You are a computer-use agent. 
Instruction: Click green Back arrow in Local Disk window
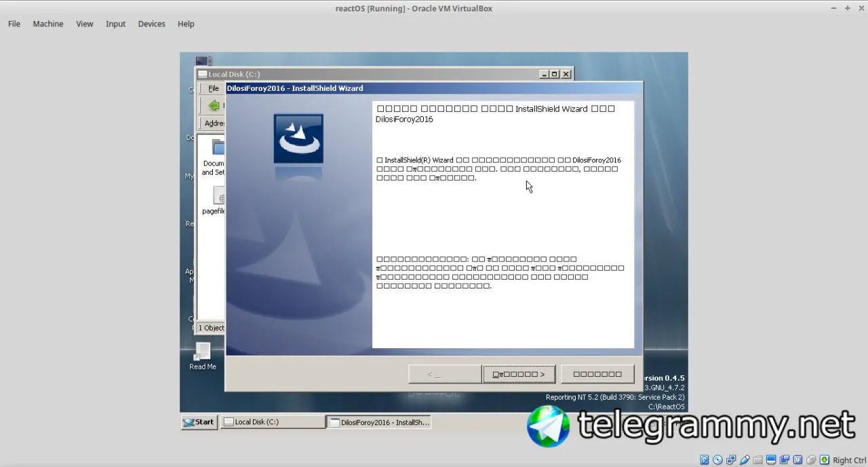[214, 105]
